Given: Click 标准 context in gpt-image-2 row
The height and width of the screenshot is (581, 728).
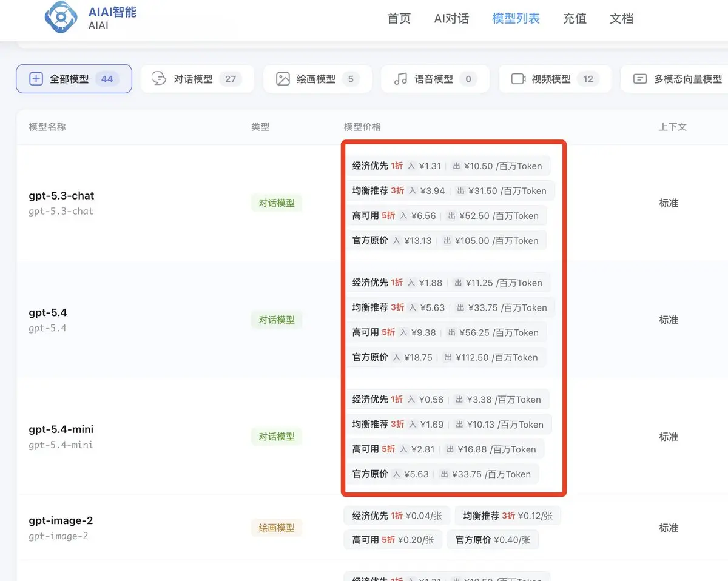Looking at the screenshot, I should pyautogui.click(x=669, y=528).
